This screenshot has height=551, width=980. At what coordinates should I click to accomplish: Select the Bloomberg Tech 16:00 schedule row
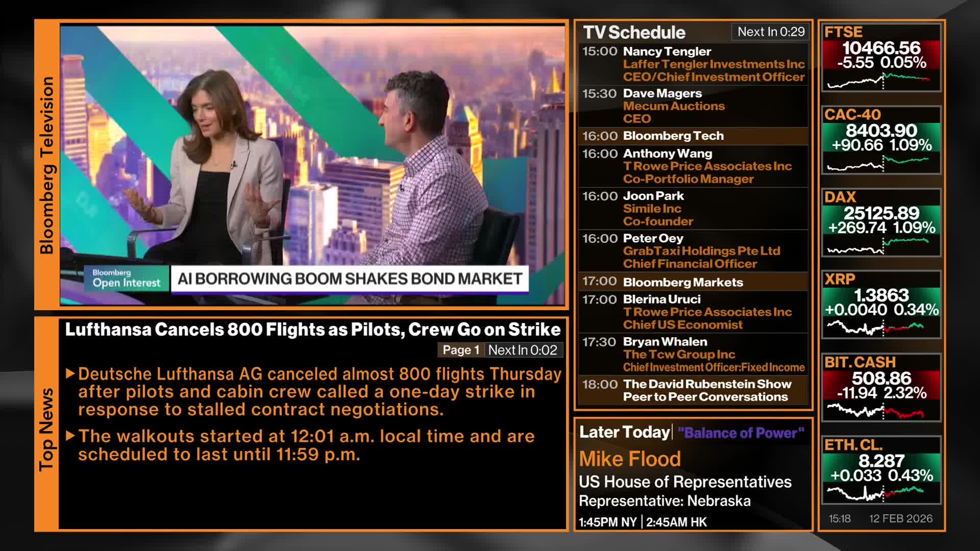[x=693, y=136]
